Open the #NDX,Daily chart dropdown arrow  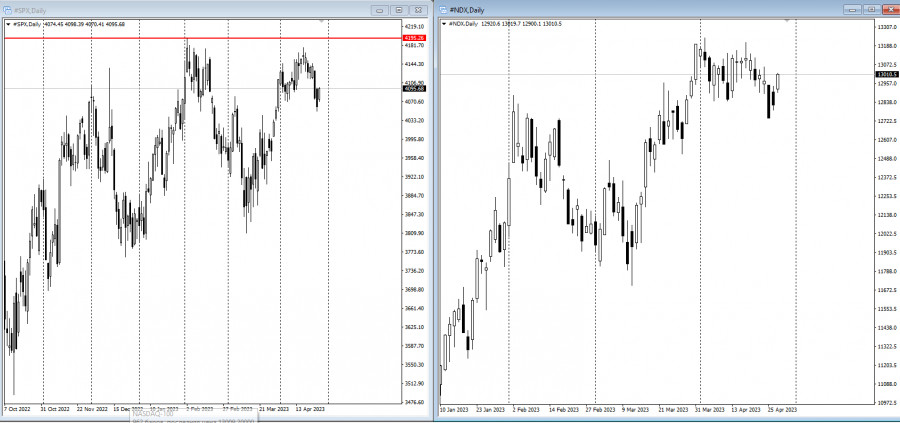tap(444, 24)
